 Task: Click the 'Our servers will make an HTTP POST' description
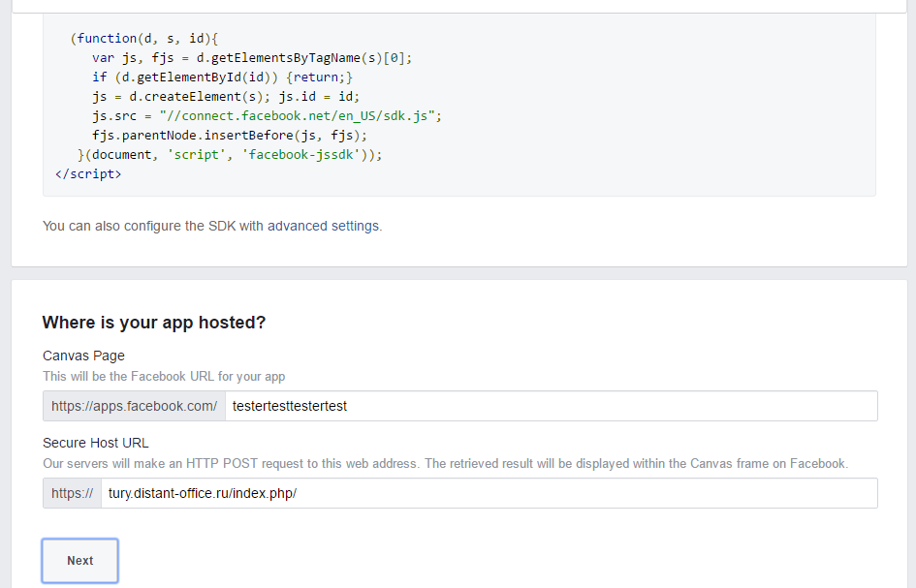(x=445, y=464)
